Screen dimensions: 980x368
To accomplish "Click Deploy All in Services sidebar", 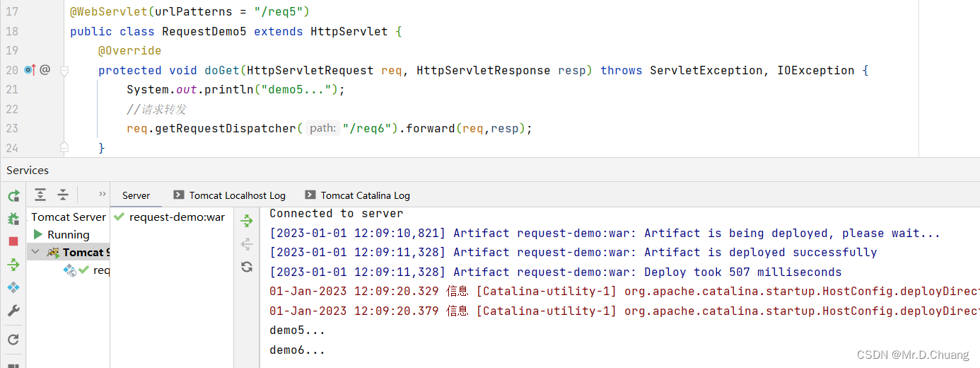I will [13, 265].
